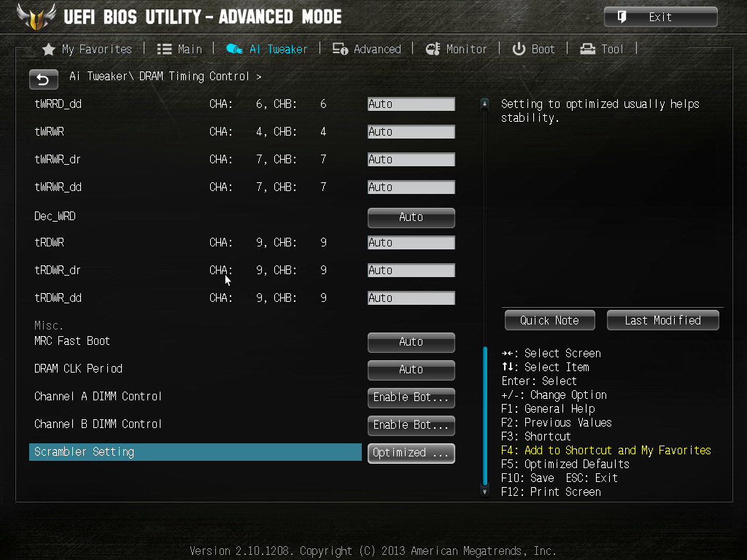Click the Tool printer icon
The width and height of the screenshot is (747, 560).
(587, 49)
